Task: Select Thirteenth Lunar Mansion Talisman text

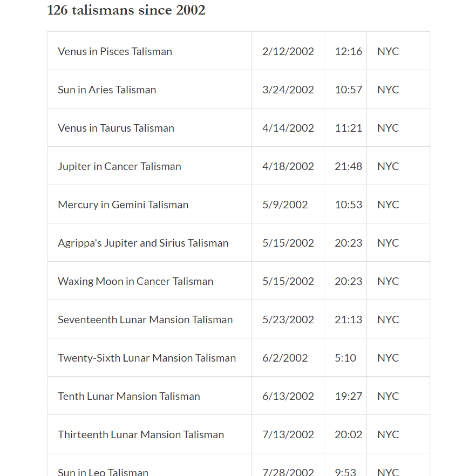Action: 141,434
